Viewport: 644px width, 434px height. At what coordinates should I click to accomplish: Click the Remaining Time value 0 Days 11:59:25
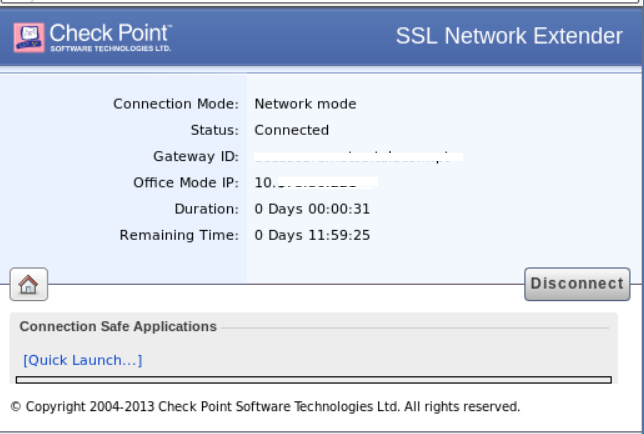click(312, 235)
